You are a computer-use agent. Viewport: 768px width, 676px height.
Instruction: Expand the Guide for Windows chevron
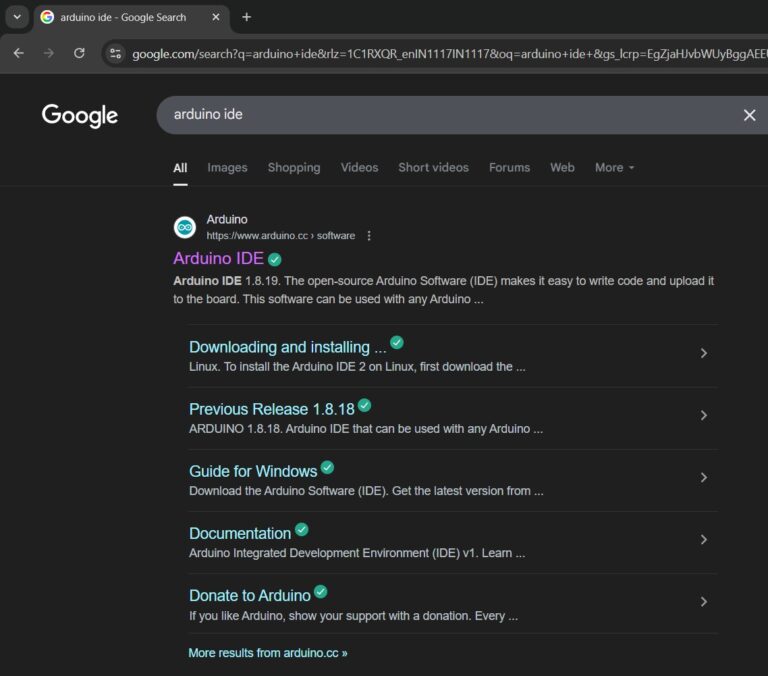[x=704, y=477]
